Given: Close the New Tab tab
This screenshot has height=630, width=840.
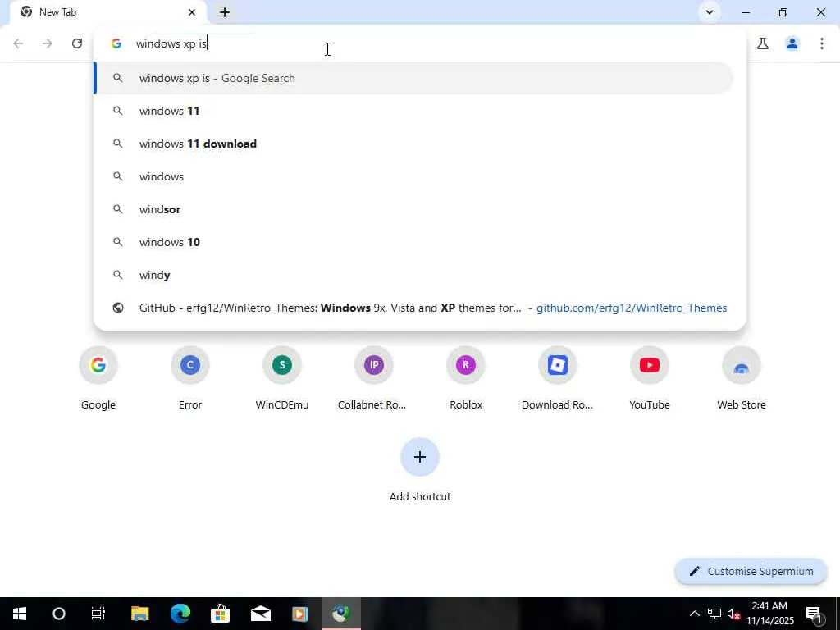Looking at the screenshot, I should pyautogui.click(x=192, y=12).
